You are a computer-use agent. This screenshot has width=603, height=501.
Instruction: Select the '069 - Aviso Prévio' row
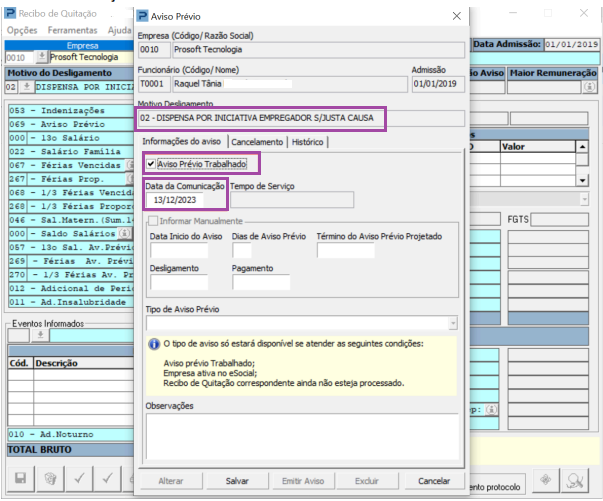(71, 124)
